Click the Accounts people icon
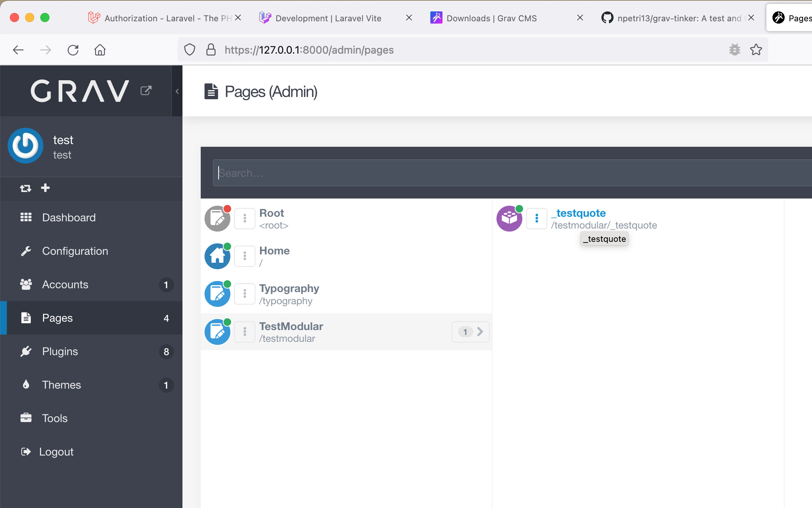 26,284
